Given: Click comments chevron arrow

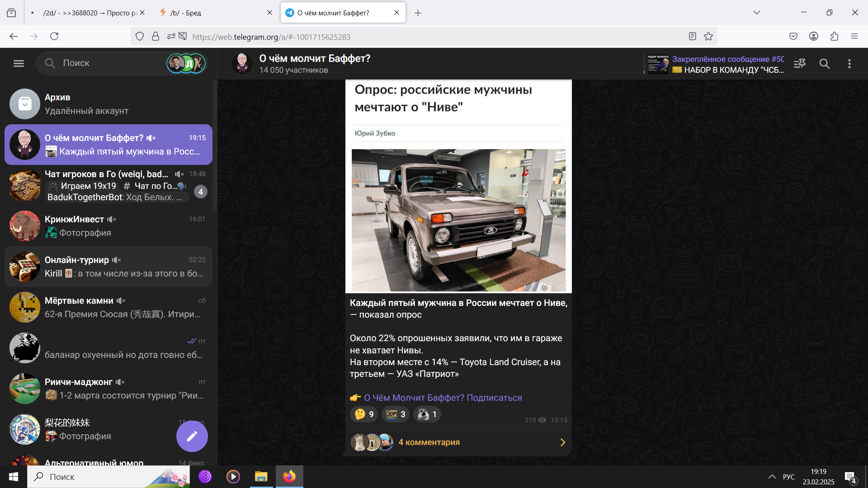Looking at the screenshot, I should coord(563,442).
